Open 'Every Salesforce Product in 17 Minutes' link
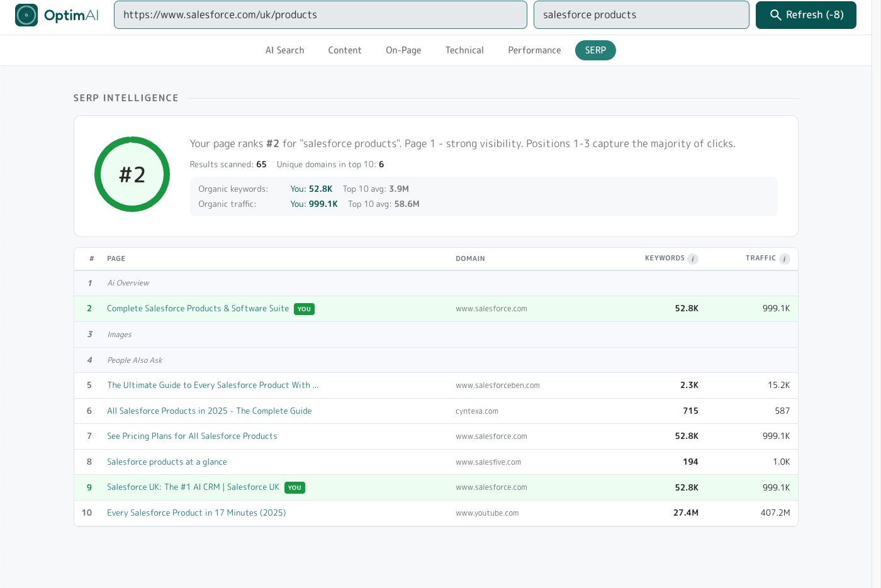 (x=196, y=513)
